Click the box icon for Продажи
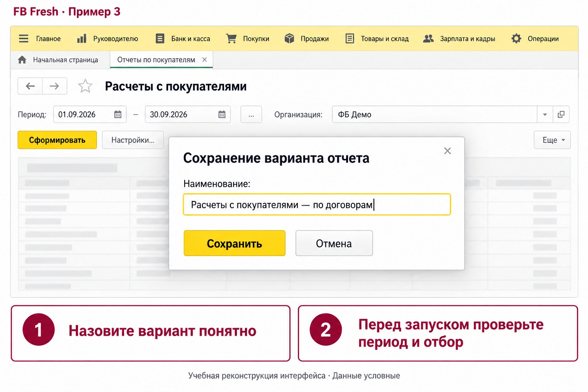The image size is (588, 392). point(289,38)
